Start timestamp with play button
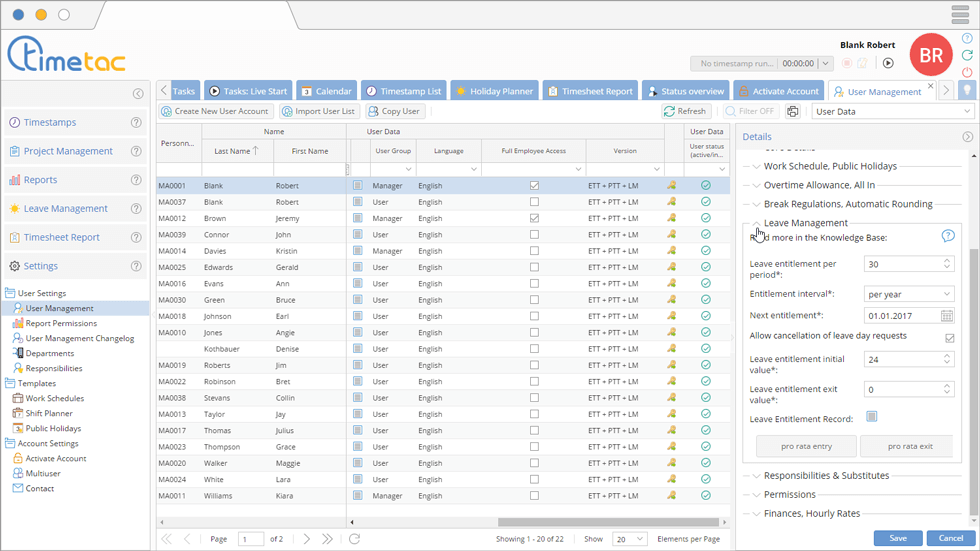Screen dimensions: 980x551 coord(888,63)
